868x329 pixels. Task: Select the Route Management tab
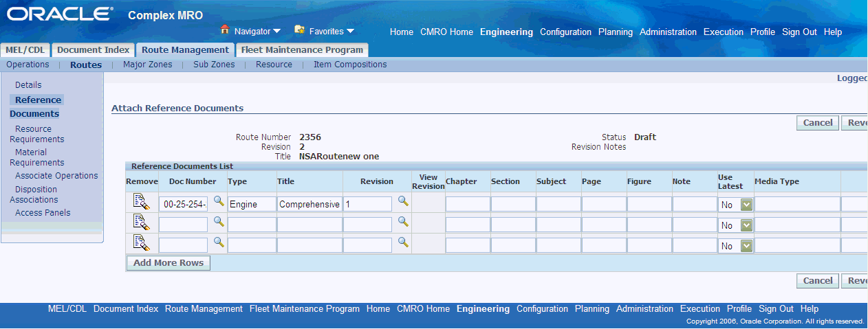pyautogui.click(x=185, y=50)
